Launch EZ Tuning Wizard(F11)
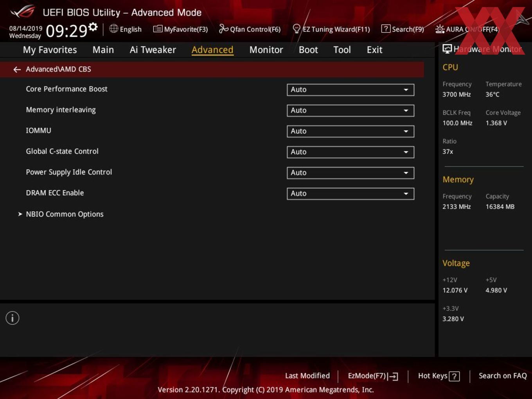Viewport: 532px width, 399px height. pos(331,29)
